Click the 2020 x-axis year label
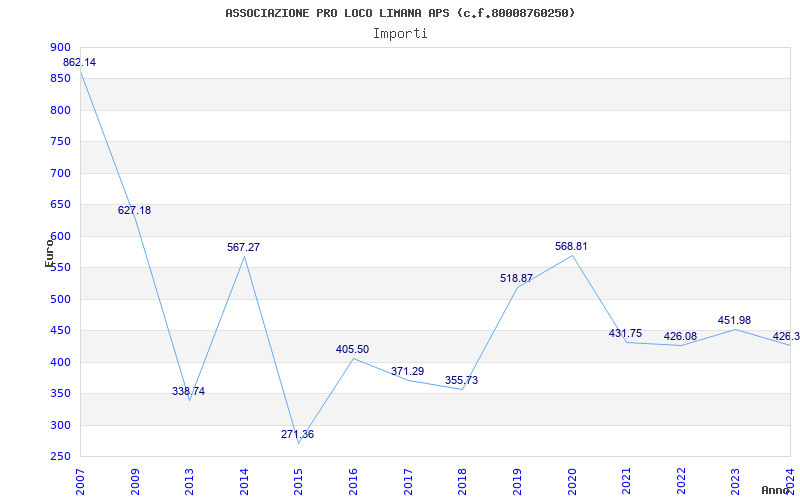Image resolution: width=800 pixels, height=500 pixels. (x=571, y=482)
